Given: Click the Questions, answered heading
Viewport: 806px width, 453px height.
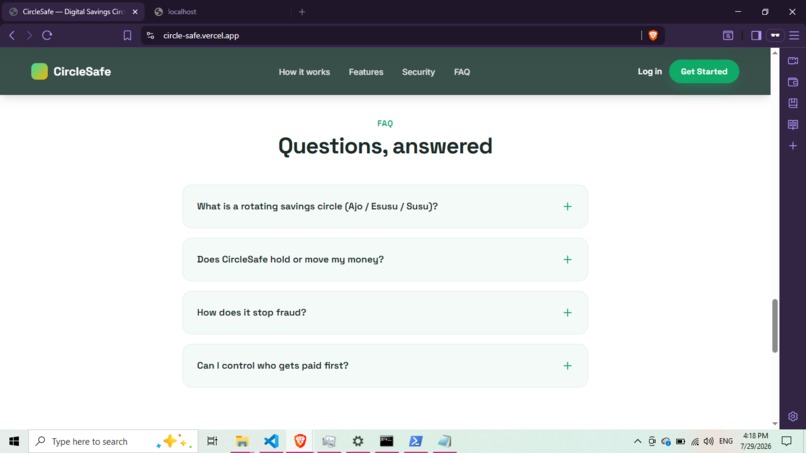Looking at the screenshot, I should [385, 146].
